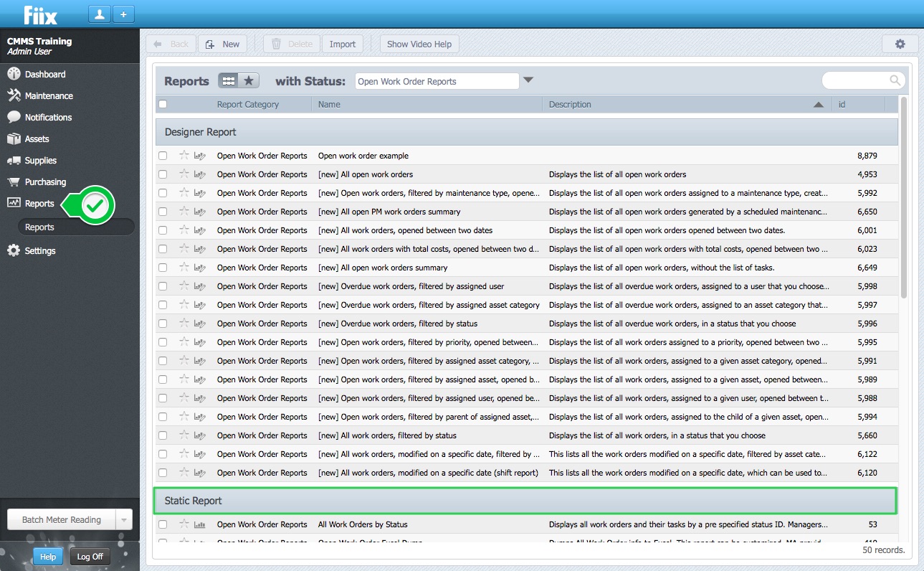Image resolution: width=924 pixels, height=571 pixels.
Task: Open the Purchasing menu item
Action: tap(45, 181)
